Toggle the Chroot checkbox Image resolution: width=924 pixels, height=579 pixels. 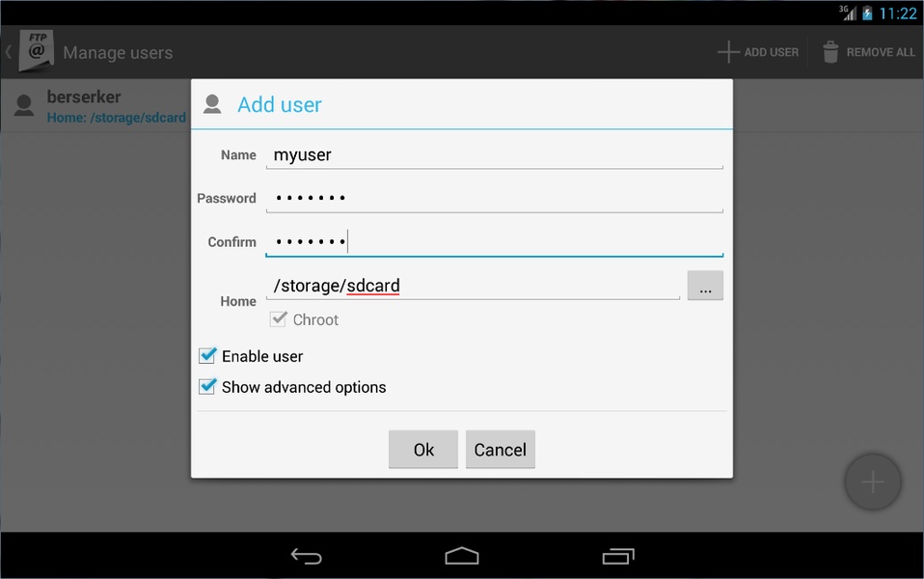point(278,319)
